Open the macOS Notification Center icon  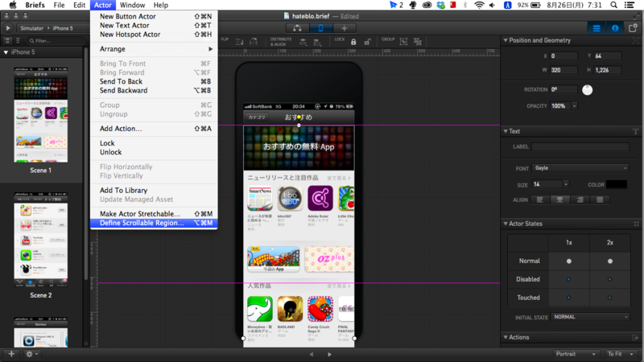[630, 5]
